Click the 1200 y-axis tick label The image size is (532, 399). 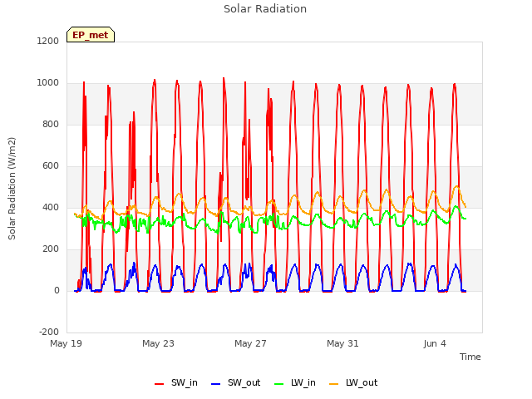(x=48, y=41)
